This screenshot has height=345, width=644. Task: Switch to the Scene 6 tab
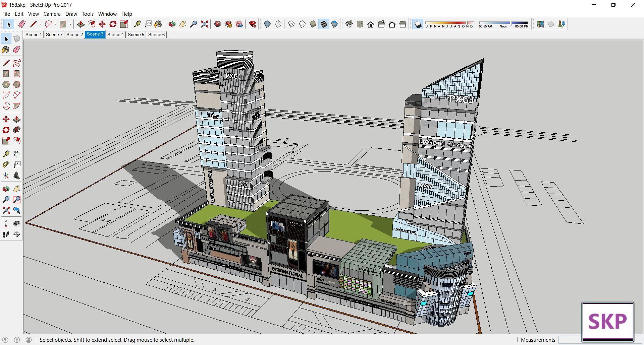156,34
